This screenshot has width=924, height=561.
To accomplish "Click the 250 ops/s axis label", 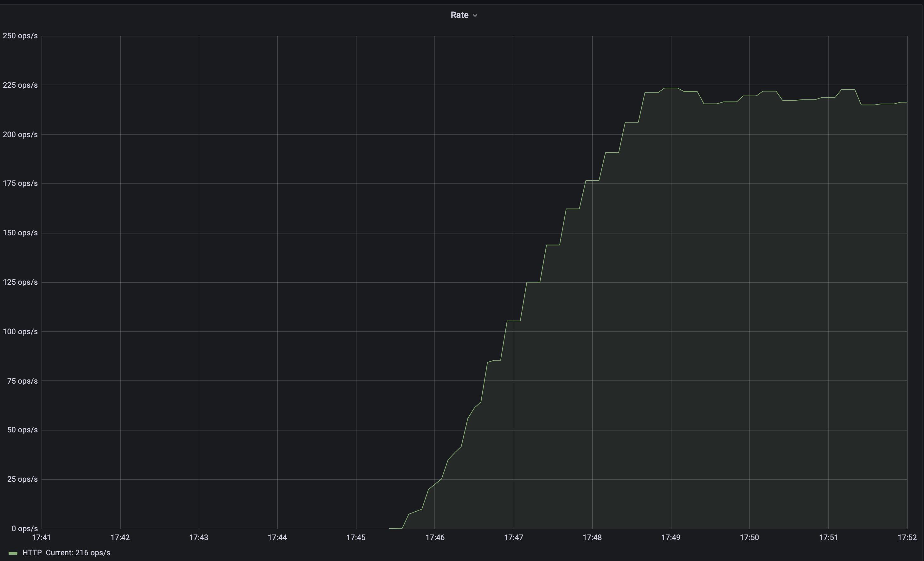I will pyautogui.click(x=20, y=36).
